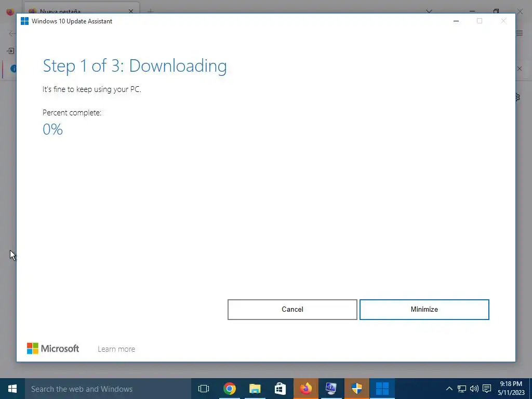Viewport: 532px width, 399px height.
Task: Open the Firefox tab list dropdown arrow
Action: pyautogui.click(x=429, y=11)
